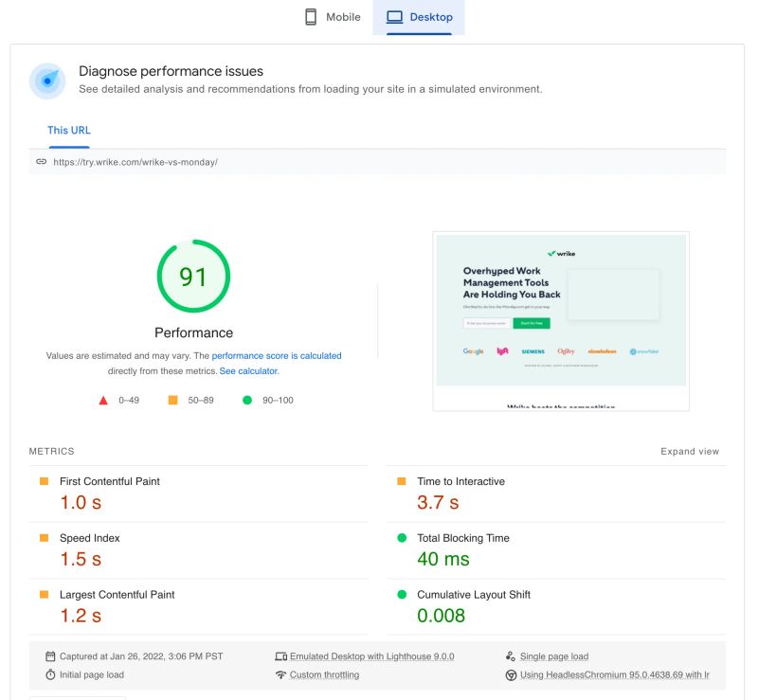Click the mobile phone icon
This screenshot has height=700, width=758.
(311, 17)
